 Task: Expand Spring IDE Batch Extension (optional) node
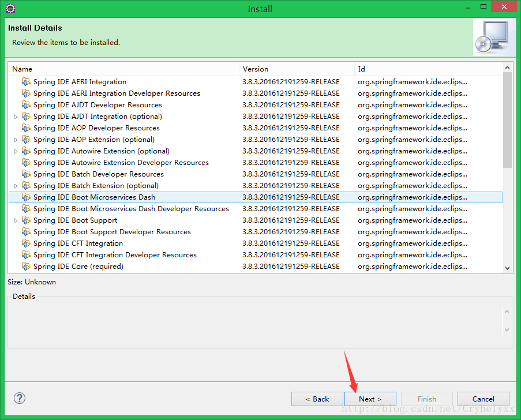click(16, 186)
